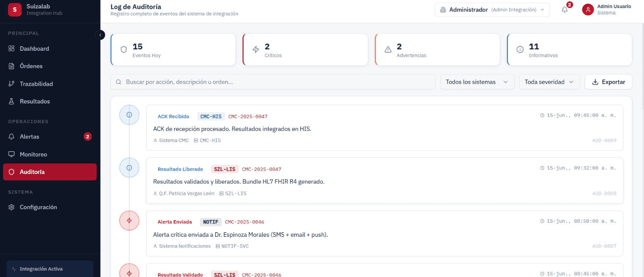The height and width of the screenshot is (277, 644).
Task: Click the search magnifier icon
Action: click(x=119, y=82)
